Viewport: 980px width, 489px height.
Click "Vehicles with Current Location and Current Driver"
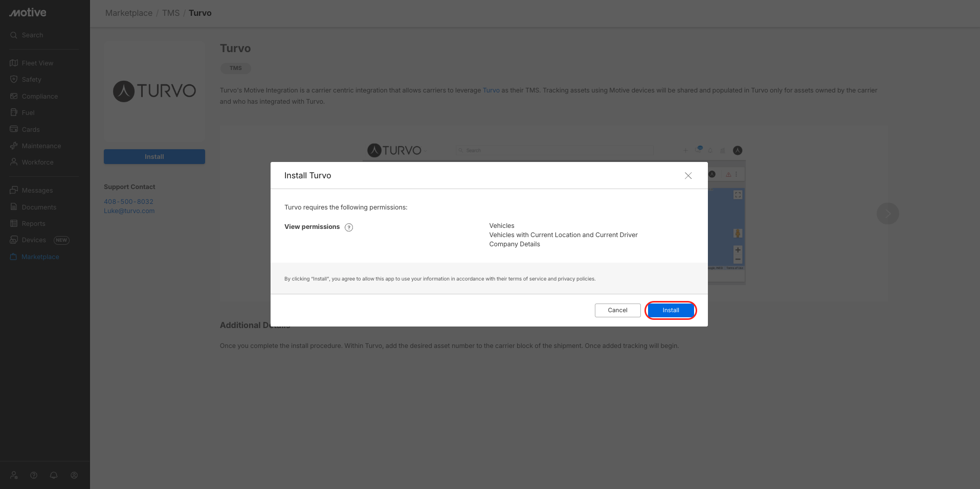[x=564, y=235]
